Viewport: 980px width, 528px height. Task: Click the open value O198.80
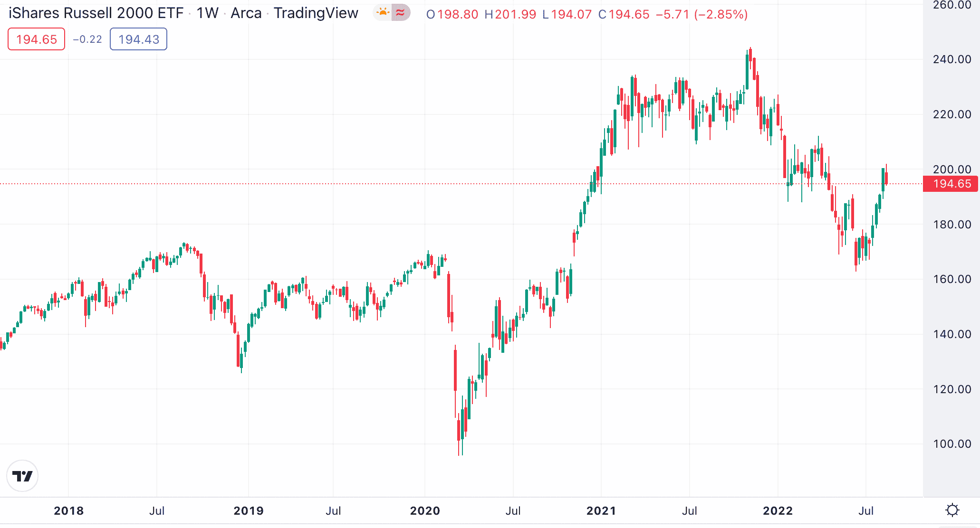pos(452,14)
